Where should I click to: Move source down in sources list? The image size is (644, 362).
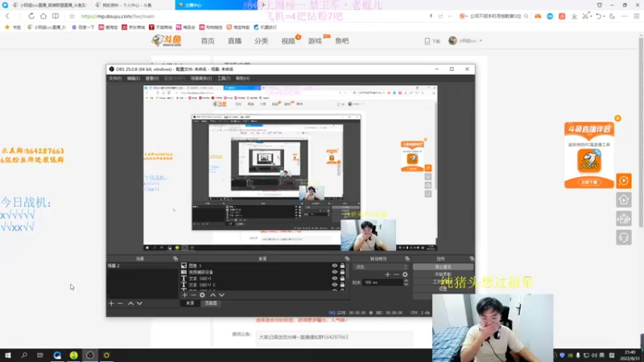tap(222, 294)
